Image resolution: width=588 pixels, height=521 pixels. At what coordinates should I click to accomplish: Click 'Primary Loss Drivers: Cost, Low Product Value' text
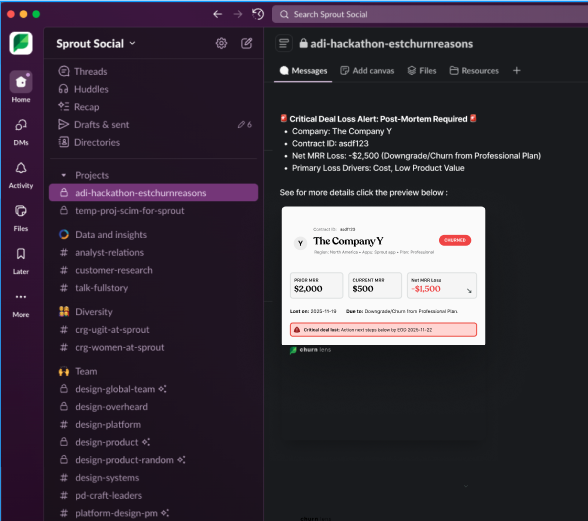[x=378, y=168]
